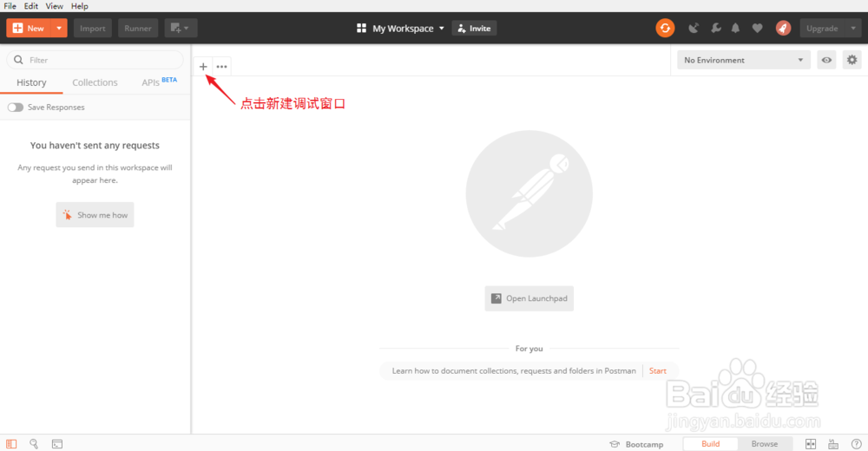The width and height of the screenshot is (868, 451).
Task: Open a new request tab with plus icon
Action: pos(203,67)
